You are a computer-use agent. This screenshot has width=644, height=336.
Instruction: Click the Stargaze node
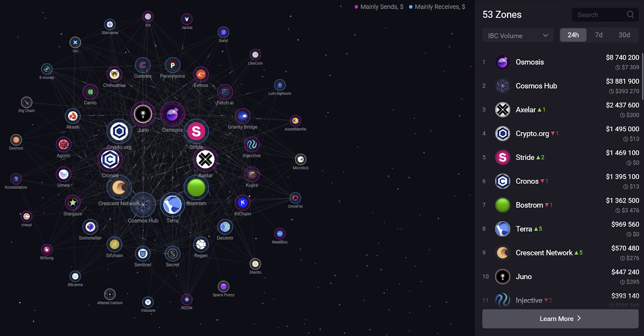click(73, 203)
